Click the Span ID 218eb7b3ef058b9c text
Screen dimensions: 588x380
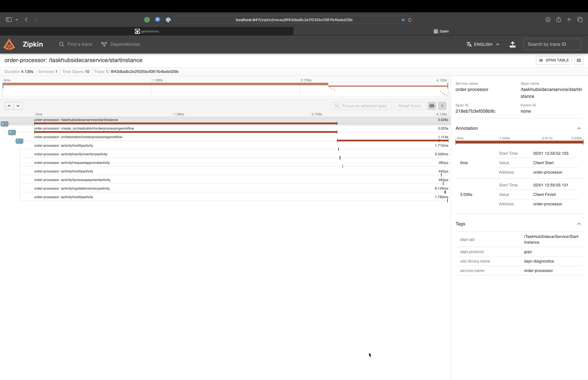coord(475,111)
